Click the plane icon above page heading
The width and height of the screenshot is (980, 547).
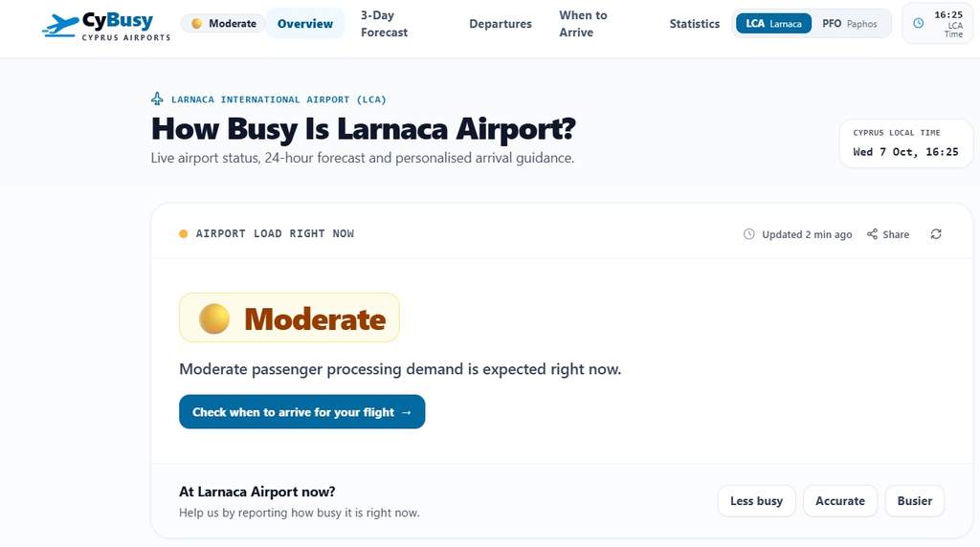pyautogui.click(x=158, y=98)
